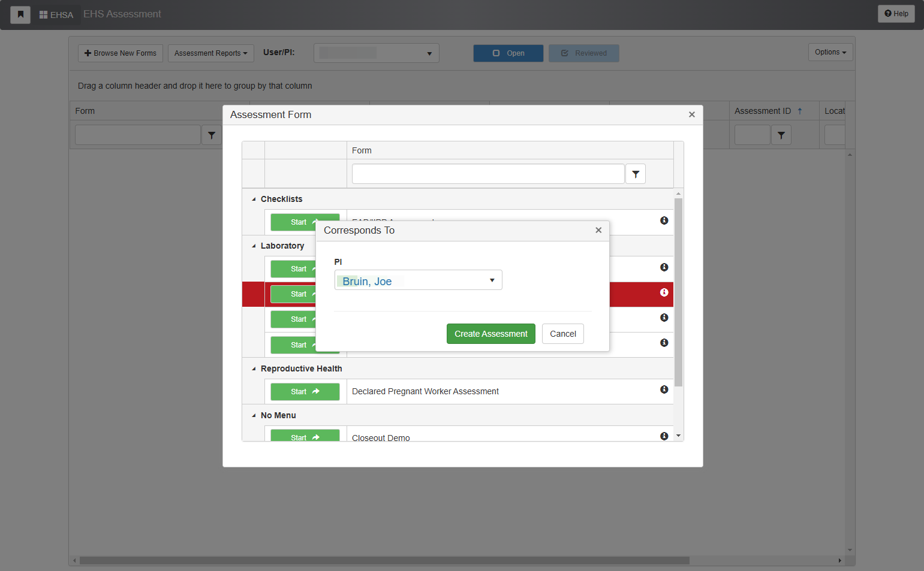Cancel the Corresponds To dialog
Viewport: 924px width, 571px height.
click(563, 334)
